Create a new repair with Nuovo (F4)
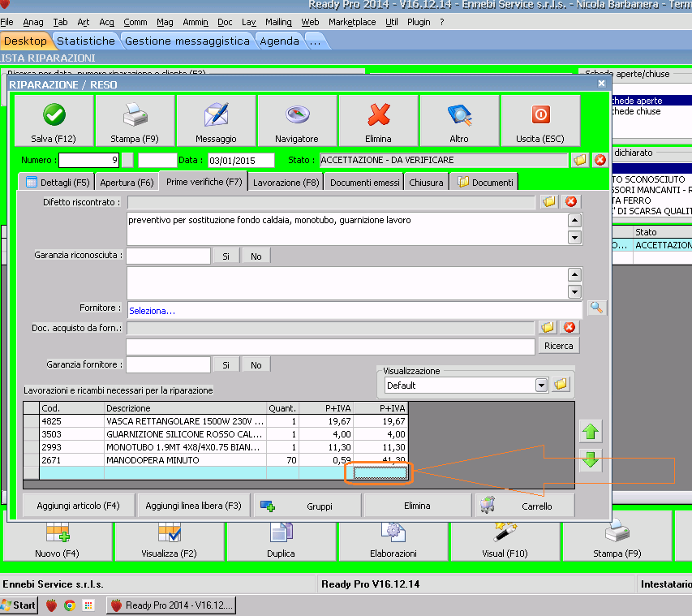Viewport: 692px width, 616px height. pyautogui.click(x=58, y=541)
